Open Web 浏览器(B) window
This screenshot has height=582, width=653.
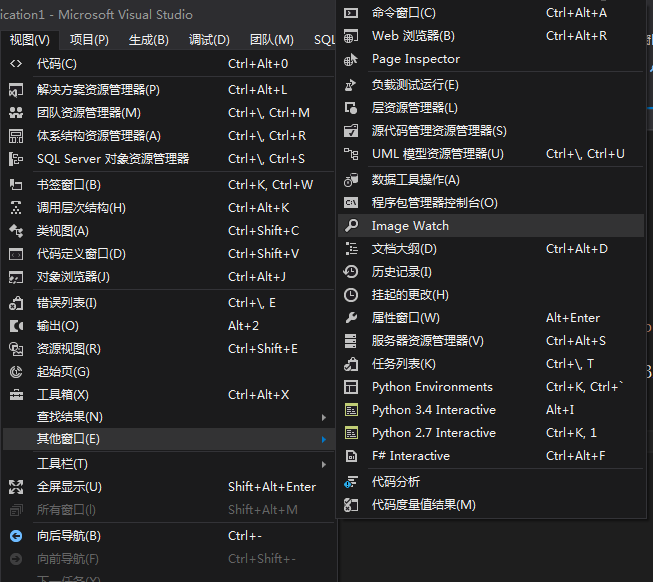pyautogui.click(x=413, y=36)
